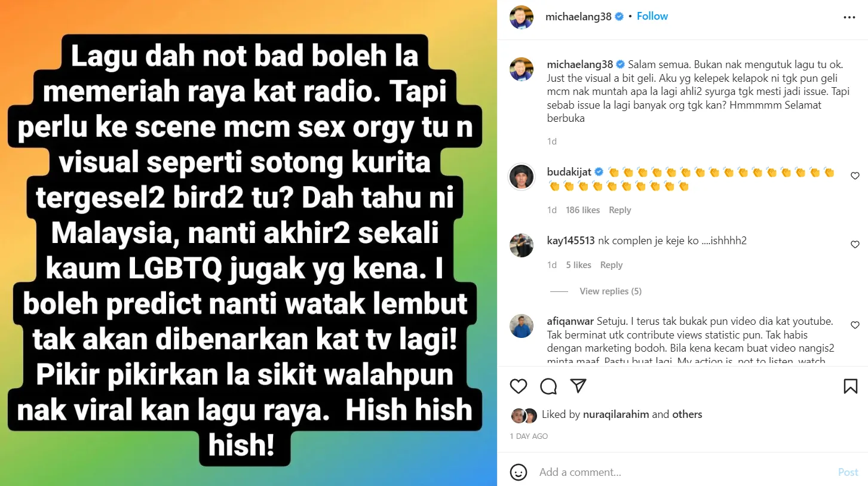Viewport: 868px width, 486px height.
Task: Like kay145513's comment heart
Action: tap(855, 244)
